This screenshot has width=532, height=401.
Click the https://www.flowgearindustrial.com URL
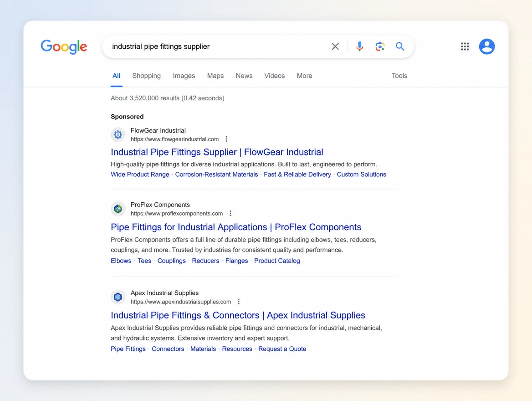[174, 139]
